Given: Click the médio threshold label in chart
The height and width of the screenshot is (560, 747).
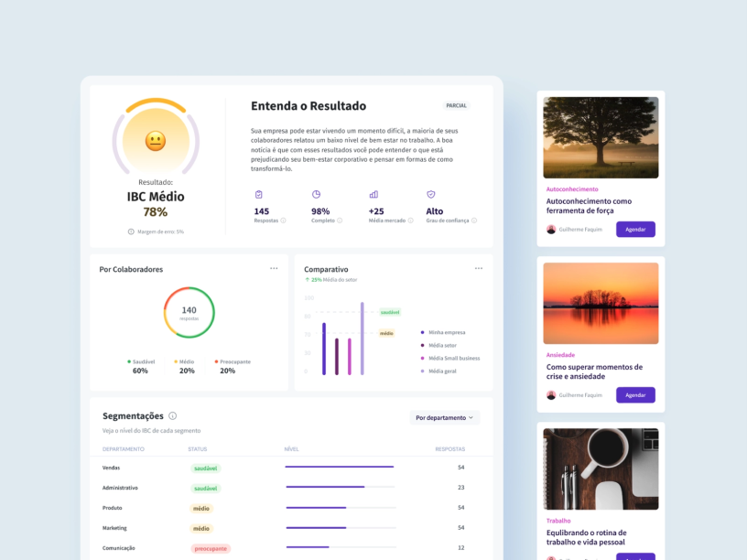Looking at the screenshot, I should click(386, 333).
